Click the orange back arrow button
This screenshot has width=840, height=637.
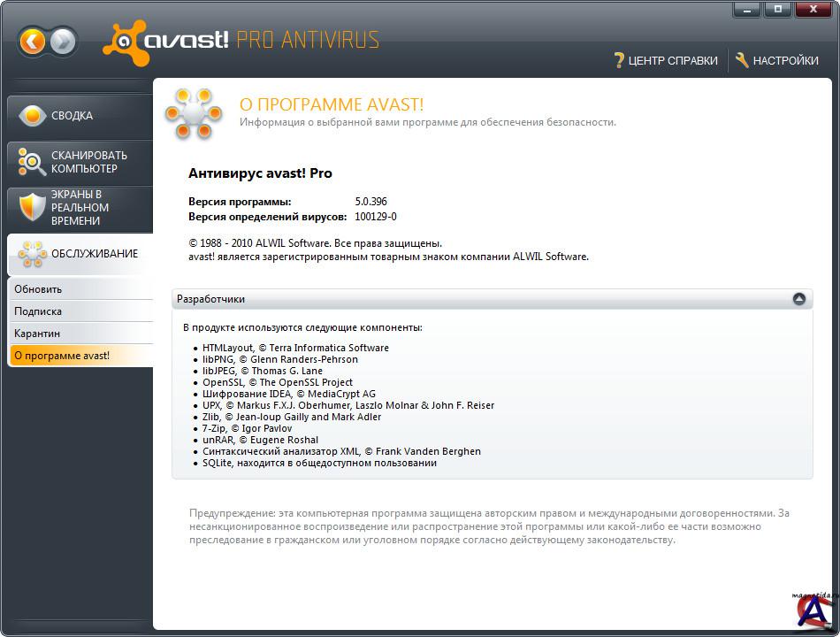tap(33, 42)
